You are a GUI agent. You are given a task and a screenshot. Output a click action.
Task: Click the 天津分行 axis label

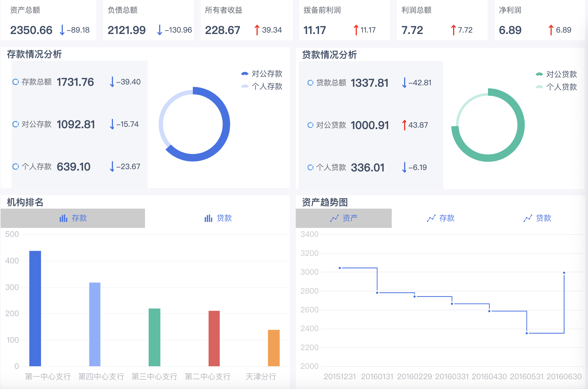click(261, 377)
